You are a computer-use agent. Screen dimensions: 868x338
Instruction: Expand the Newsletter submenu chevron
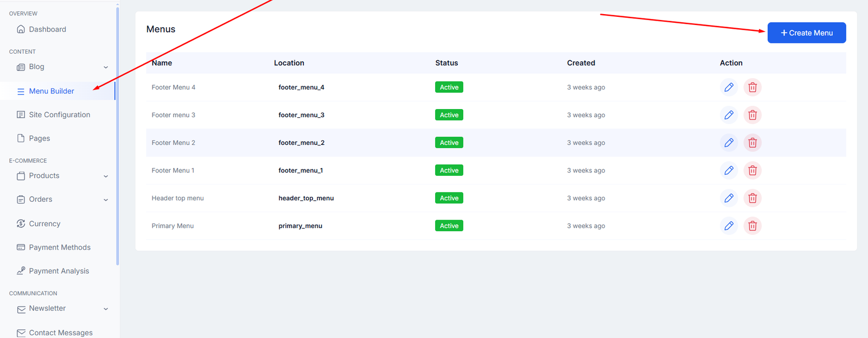[106, 309]
